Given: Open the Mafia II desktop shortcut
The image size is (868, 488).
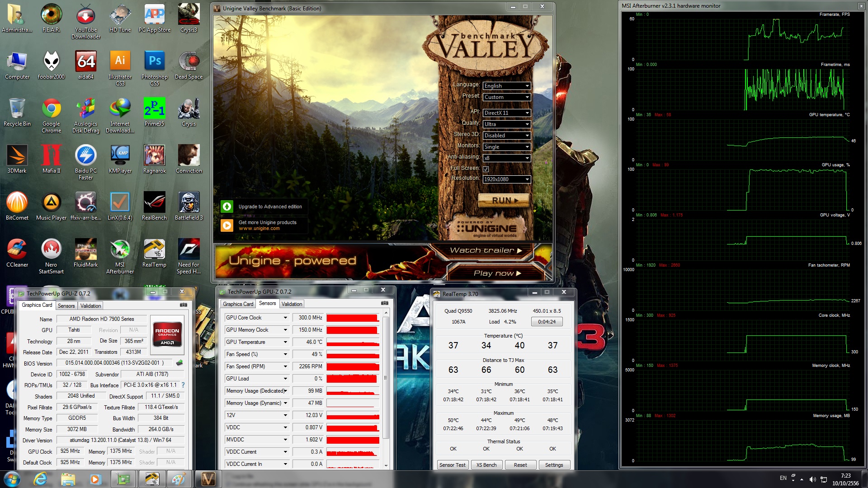Looking at the screenshot, I should [51, 159].
